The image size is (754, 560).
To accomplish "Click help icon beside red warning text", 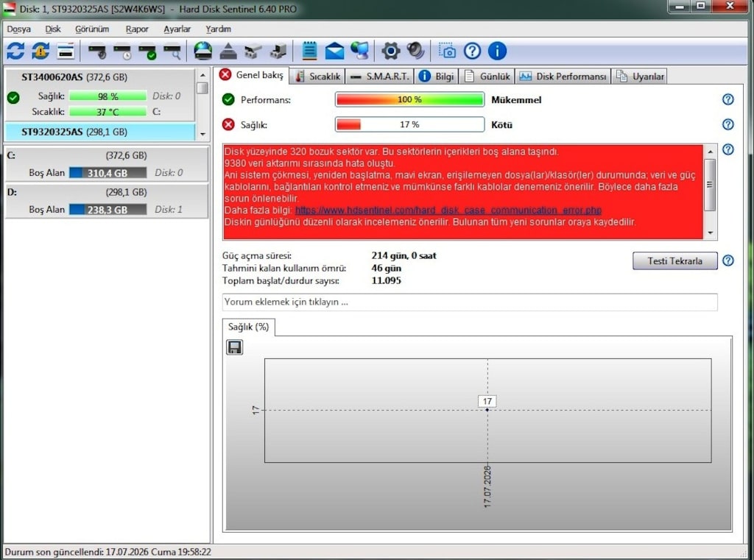I will pos(728,149).
